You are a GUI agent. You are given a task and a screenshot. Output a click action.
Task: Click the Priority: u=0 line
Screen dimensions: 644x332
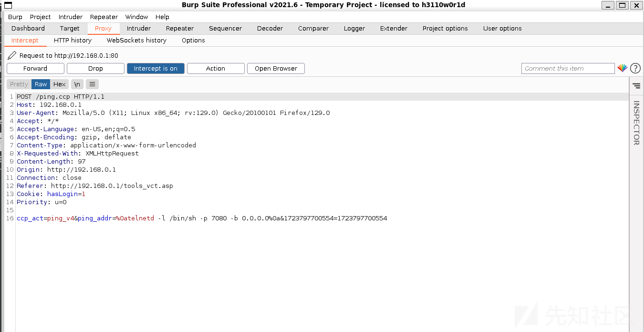coord(42,202)
